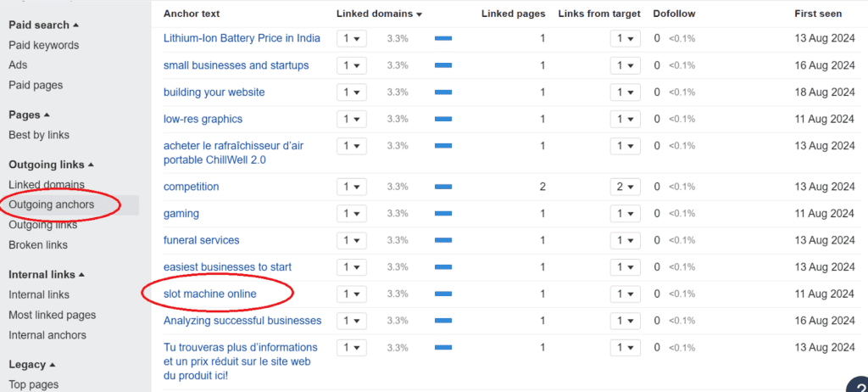Click 3.3% value in funeral services row
Viewport: 868px width, 392px height.
(398, 240)
